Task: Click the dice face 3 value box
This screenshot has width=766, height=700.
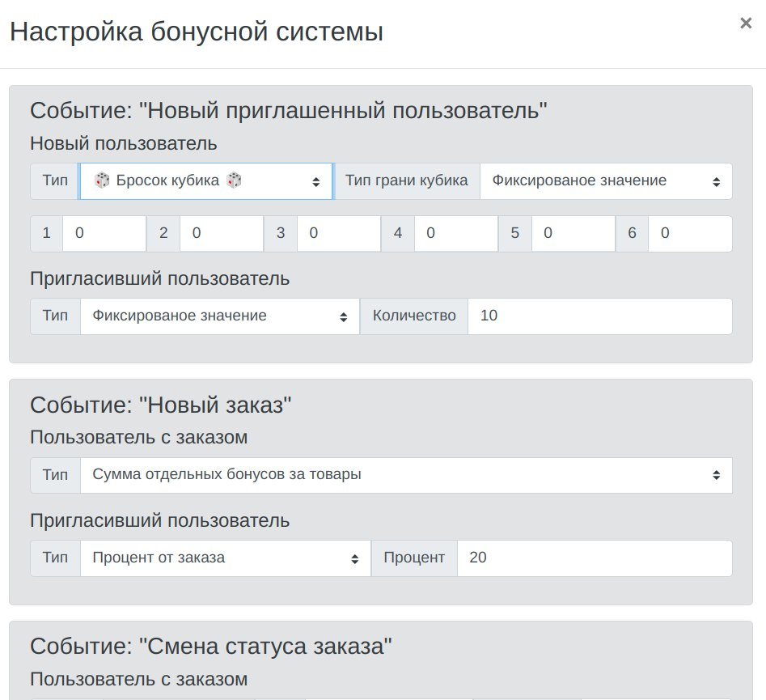Action: (x=338, y=233)
